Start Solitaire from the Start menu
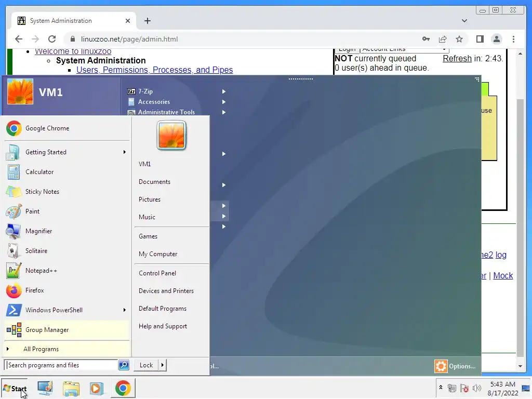Screen dimensions: 532x399 tap(67, 251)
